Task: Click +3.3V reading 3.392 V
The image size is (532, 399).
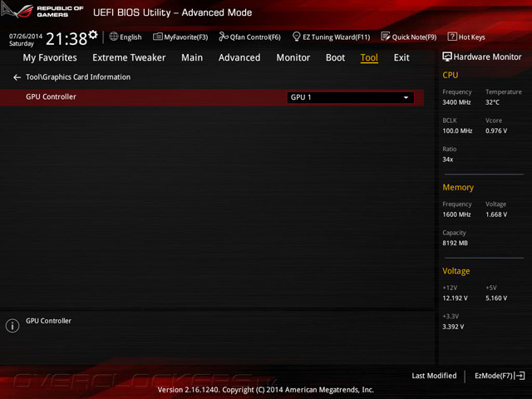Action: tap(453, 327)
